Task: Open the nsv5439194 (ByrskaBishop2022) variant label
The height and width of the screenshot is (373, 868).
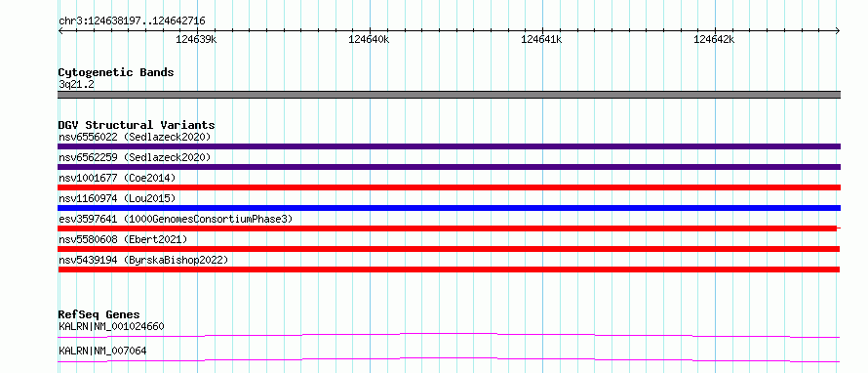Action: [x=143, y=260]
